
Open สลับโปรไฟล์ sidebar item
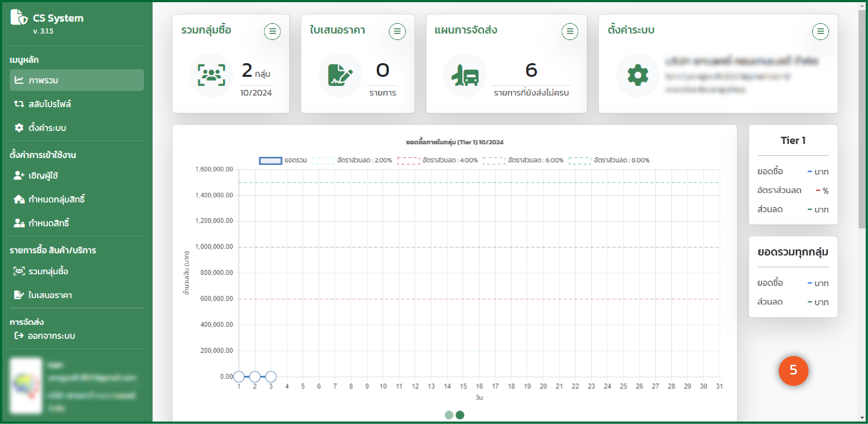pos(49,104)
